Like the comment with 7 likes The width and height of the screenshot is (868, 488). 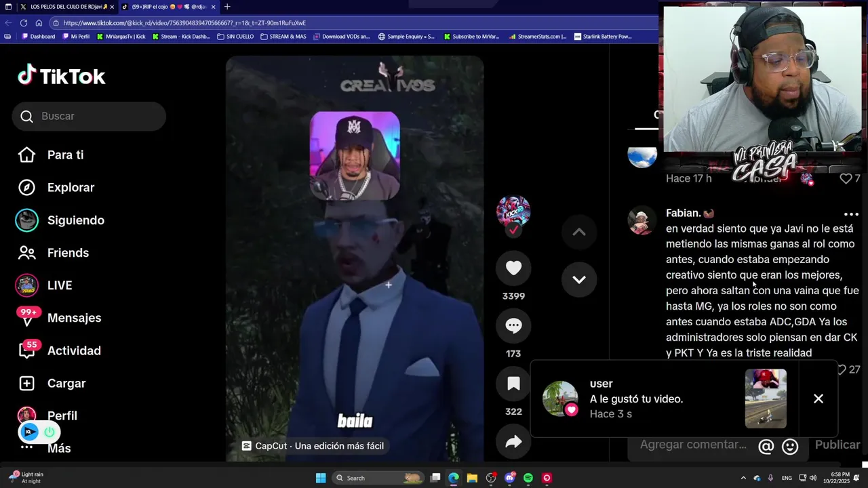click(x=846, y=179)
